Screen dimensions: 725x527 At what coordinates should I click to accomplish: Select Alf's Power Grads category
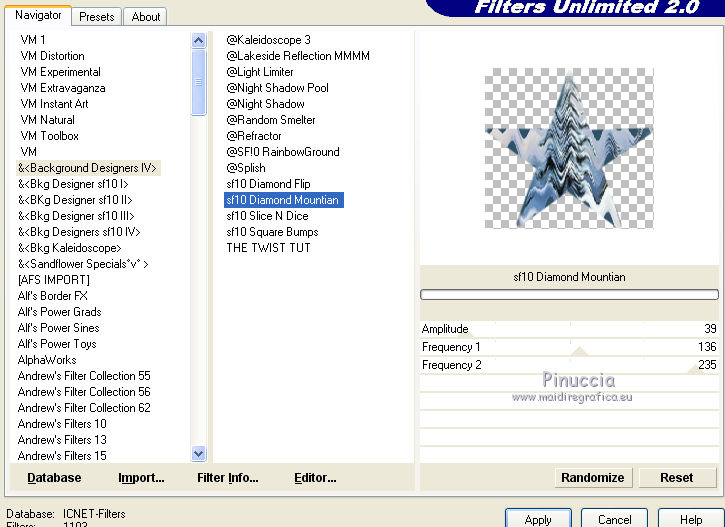[59, 312]
